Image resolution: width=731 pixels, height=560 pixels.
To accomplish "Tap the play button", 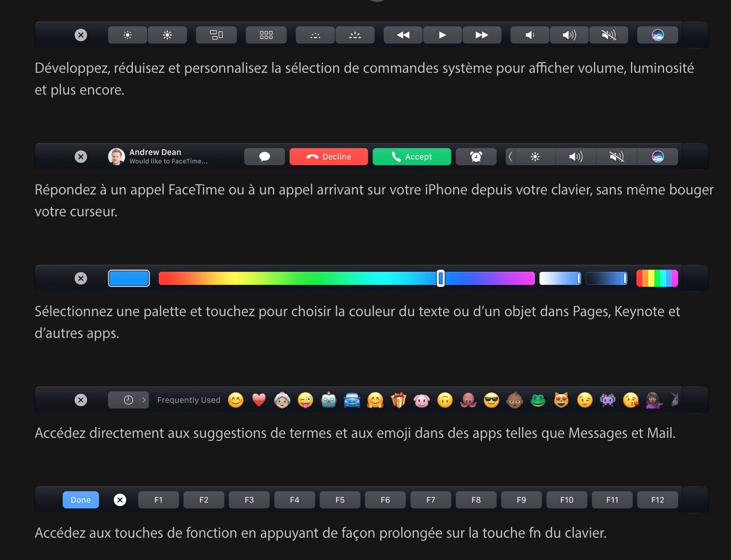I will click(443, 35).
